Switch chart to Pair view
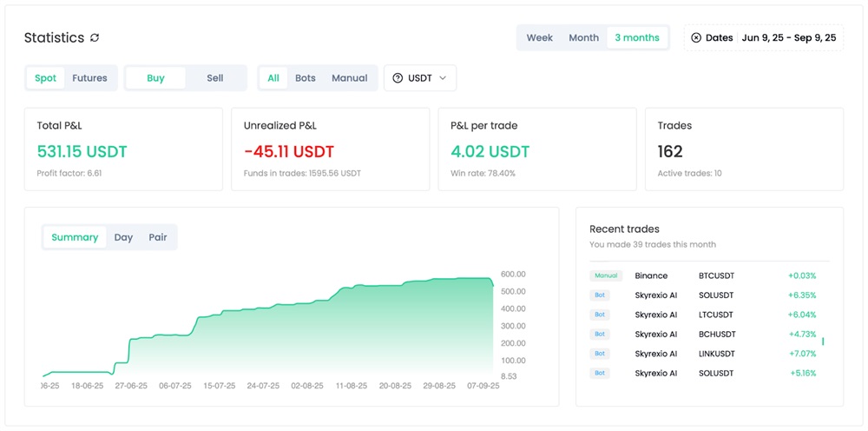 click(x=158, y=237)
